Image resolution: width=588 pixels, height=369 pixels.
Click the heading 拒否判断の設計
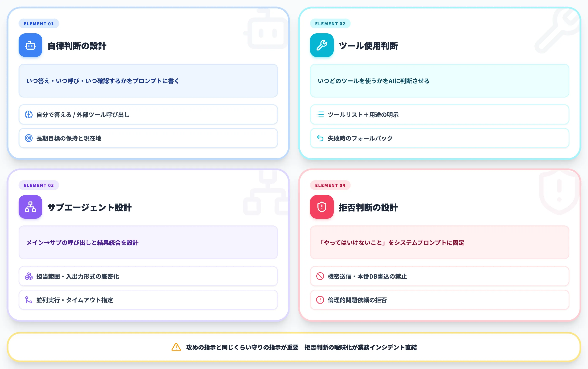click(x=368, y=208)
